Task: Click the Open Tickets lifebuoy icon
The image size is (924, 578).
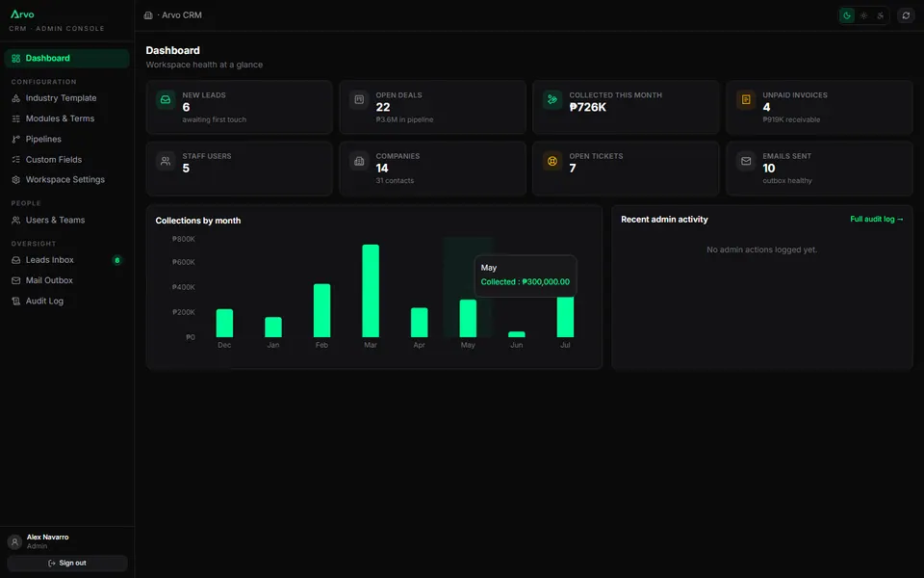Action: coord(552,161)
